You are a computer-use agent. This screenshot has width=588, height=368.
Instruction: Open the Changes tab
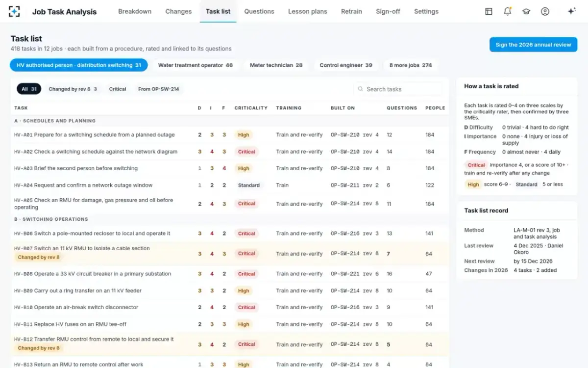[178, 11]
